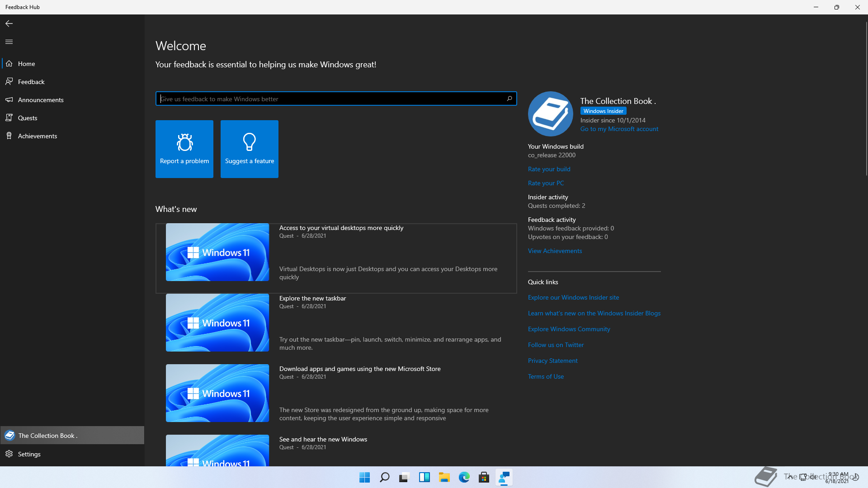Click the Suggest a feature tile
The image size is (868, 488).
(x=250, y=149)
